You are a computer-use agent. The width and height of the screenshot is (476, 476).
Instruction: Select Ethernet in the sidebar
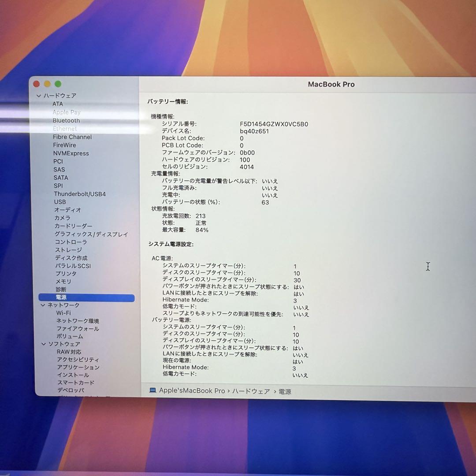[x=65, y=129]
